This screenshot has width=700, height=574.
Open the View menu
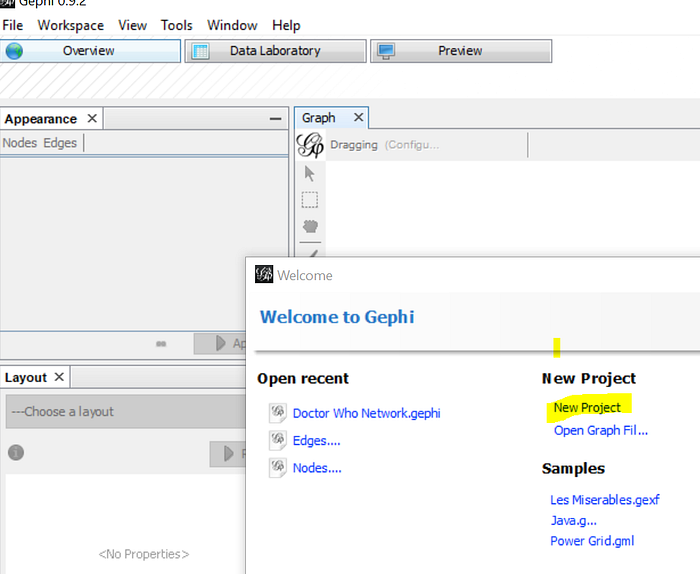(x=132, y=25)
